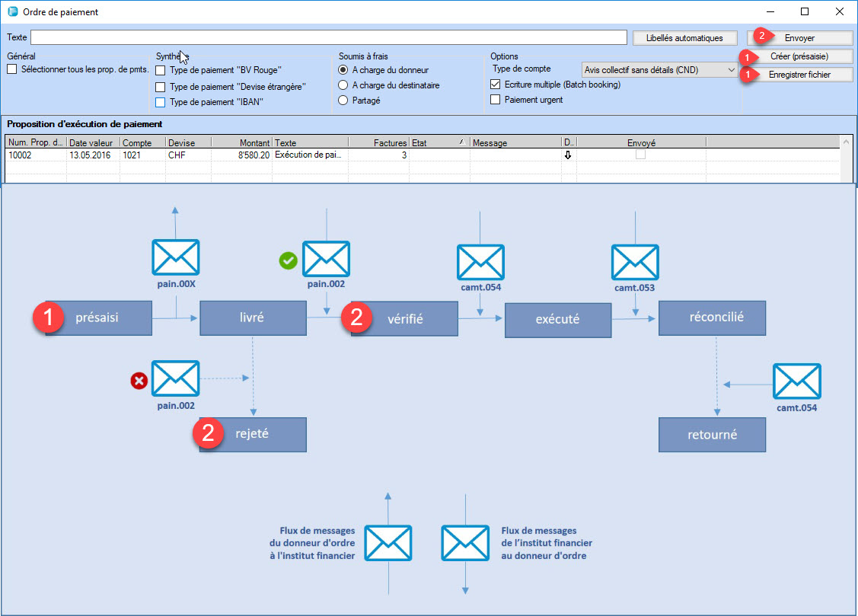Click the down arrow icon in the D column
This screenshot has height=616, width=858.
coord(567,155)
